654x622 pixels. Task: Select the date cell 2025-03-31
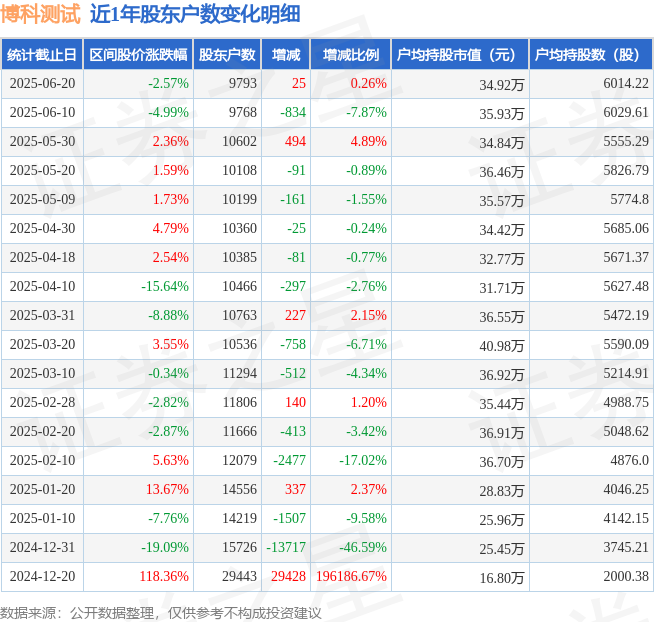43,315
